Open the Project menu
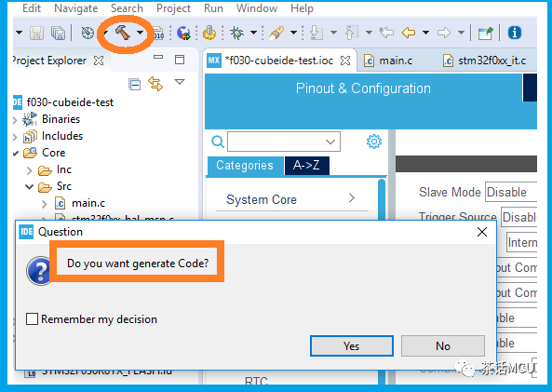552x392 pixels. click(173, 8)
